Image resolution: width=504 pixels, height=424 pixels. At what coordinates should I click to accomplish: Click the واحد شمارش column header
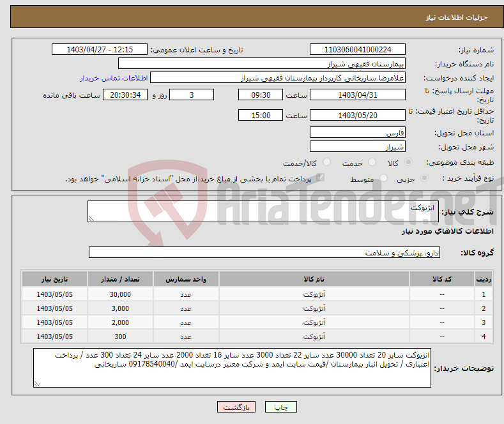[x=186, y=279]
